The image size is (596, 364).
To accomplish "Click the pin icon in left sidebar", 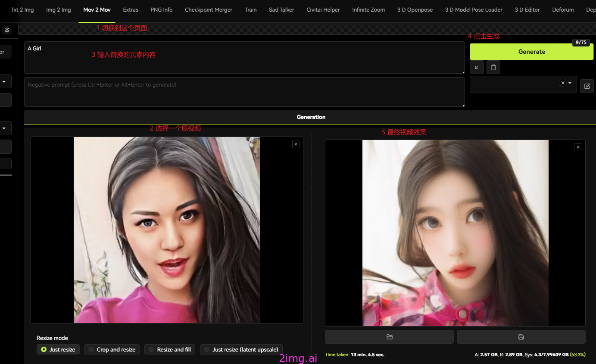I will coord(7,30).
